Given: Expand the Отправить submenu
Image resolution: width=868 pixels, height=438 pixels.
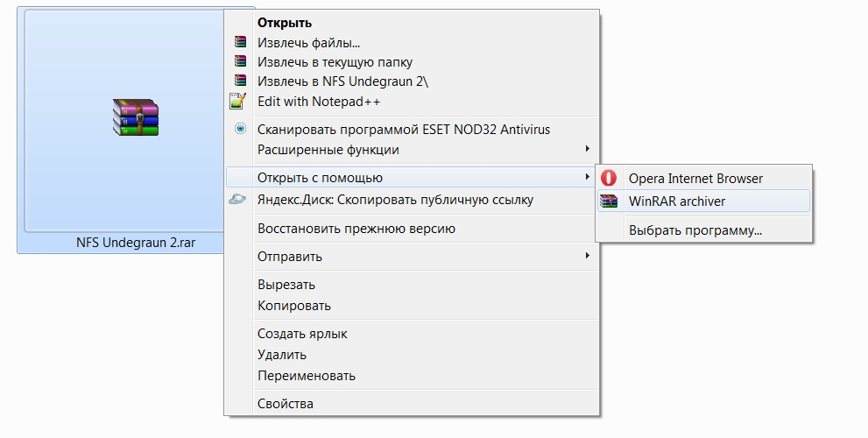Looking at the screenshot, I should (x=413, y=257).
